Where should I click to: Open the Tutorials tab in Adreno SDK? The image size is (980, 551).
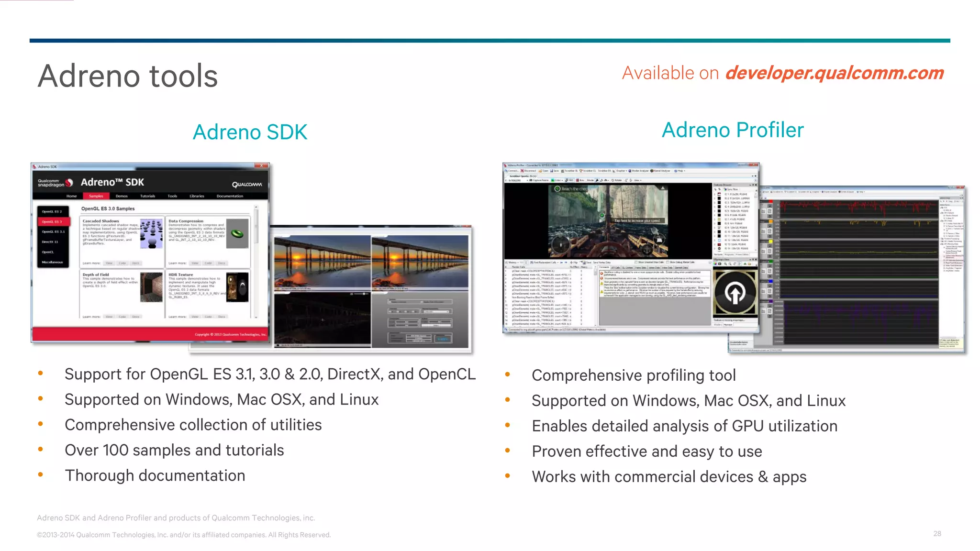point(148,196)
